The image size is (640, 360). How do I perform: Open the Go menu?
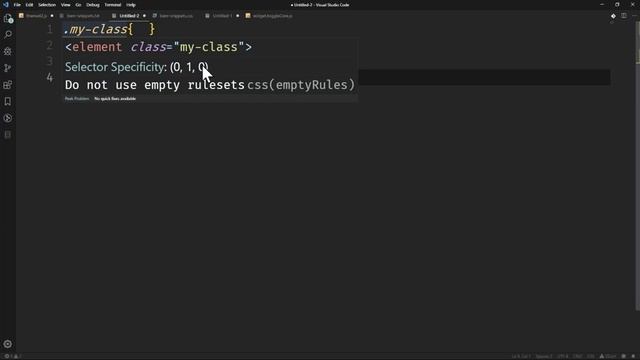(78, 5)
